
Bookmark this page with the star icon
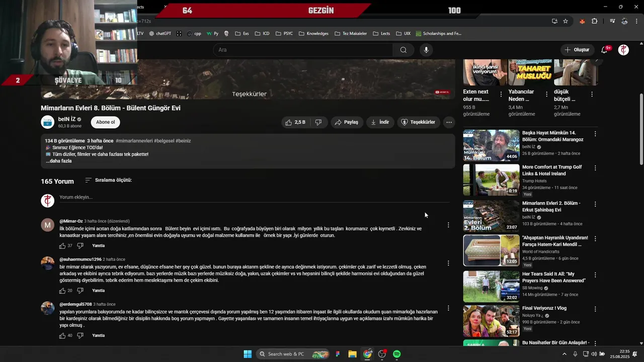coord(566,21)
